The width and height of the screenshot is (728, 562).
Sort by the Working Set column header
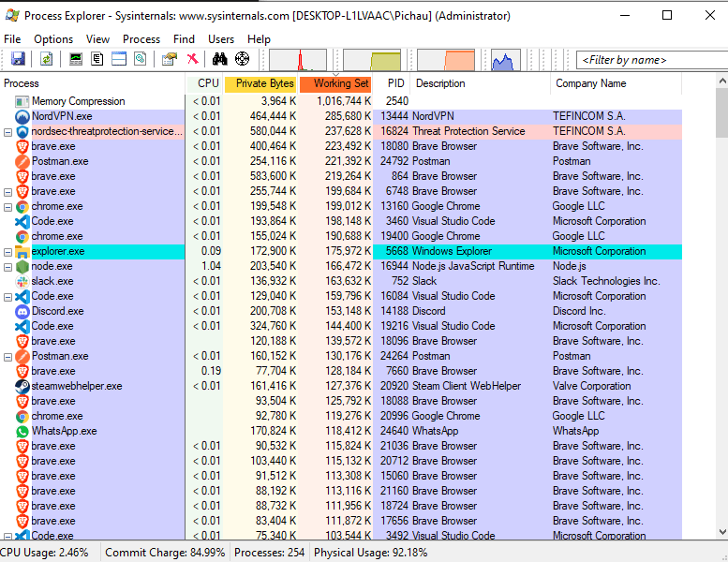point(335,83)
